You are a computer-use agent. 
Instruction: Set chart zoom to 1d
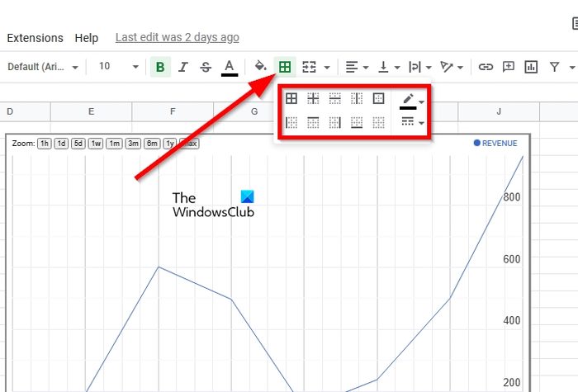click(61, 144)
